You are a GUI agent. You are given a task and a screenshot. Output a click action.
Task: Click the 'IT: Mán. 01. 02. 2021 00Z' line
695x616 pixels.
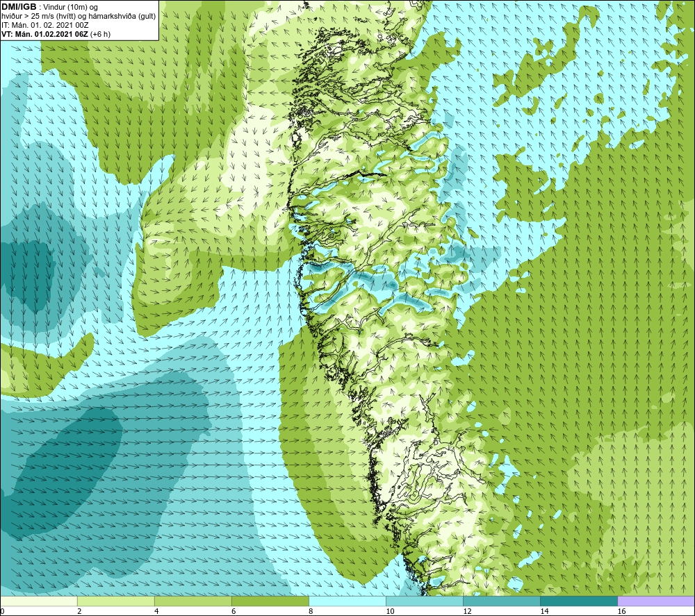click(44, 25)
